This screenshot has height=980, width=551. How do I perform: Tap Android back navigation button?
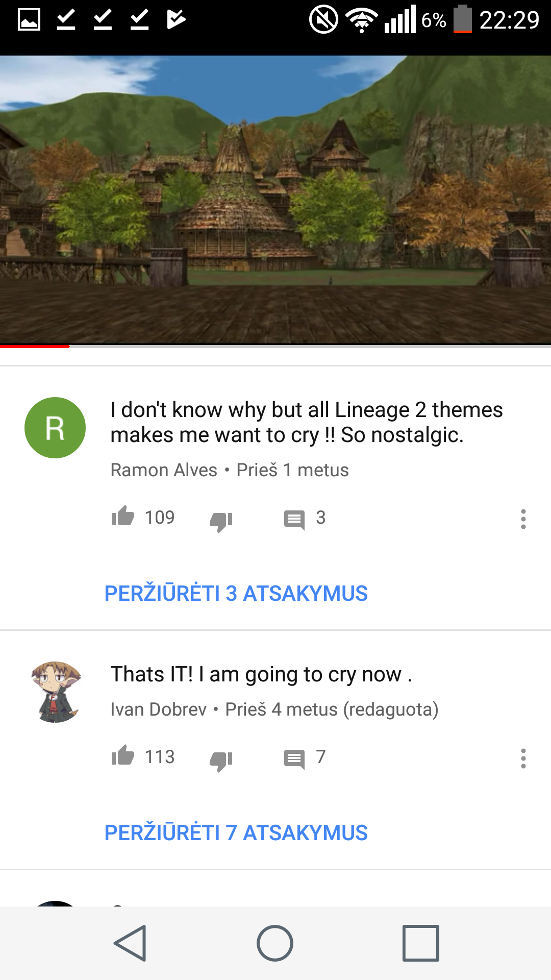(131, 943)
